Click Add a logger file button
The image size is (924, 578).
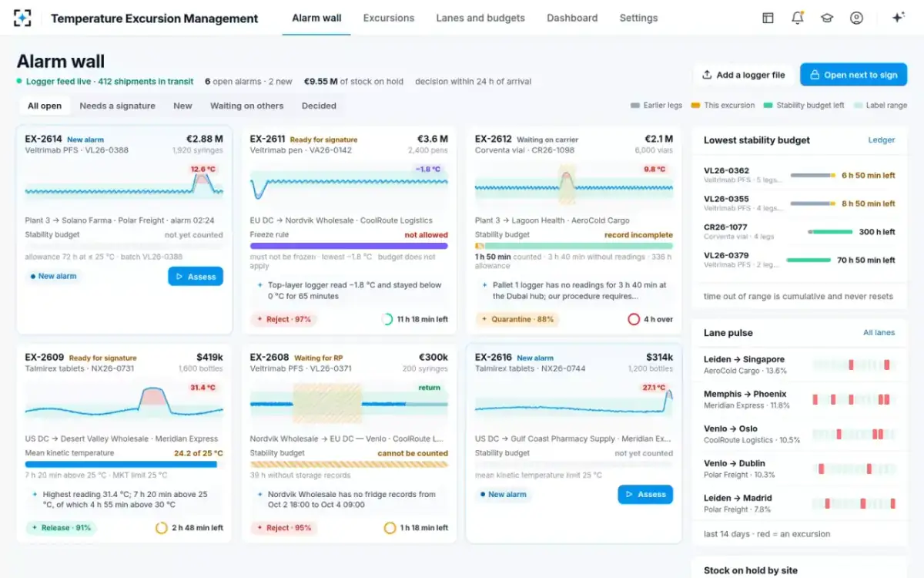pos(743,75)
